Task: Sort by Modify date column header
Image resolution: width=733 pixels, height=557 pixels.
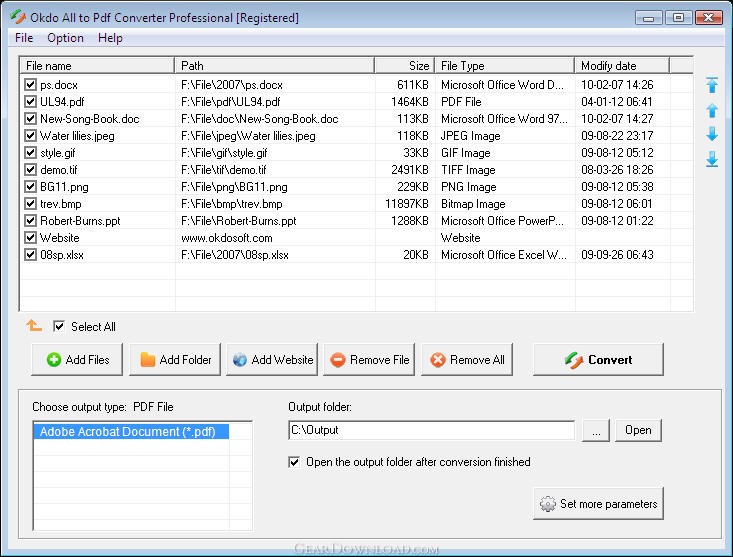Action: [x=622, y=65]
